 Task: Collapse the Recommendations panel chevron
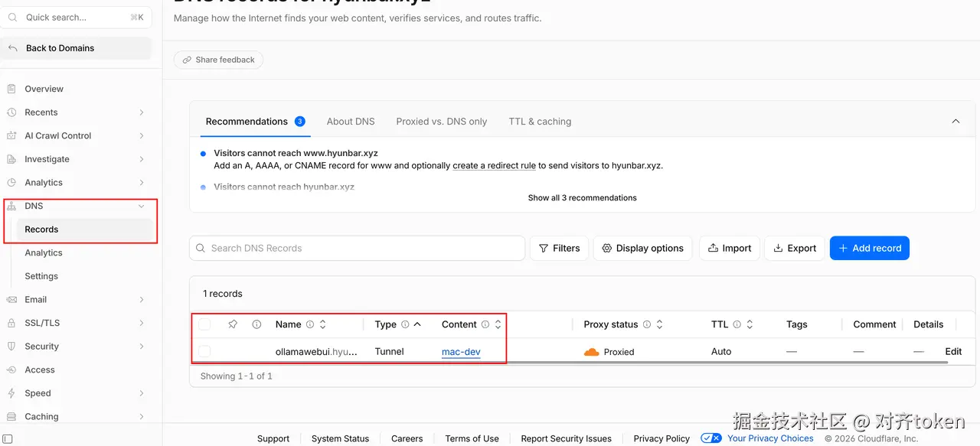(955, 122)
